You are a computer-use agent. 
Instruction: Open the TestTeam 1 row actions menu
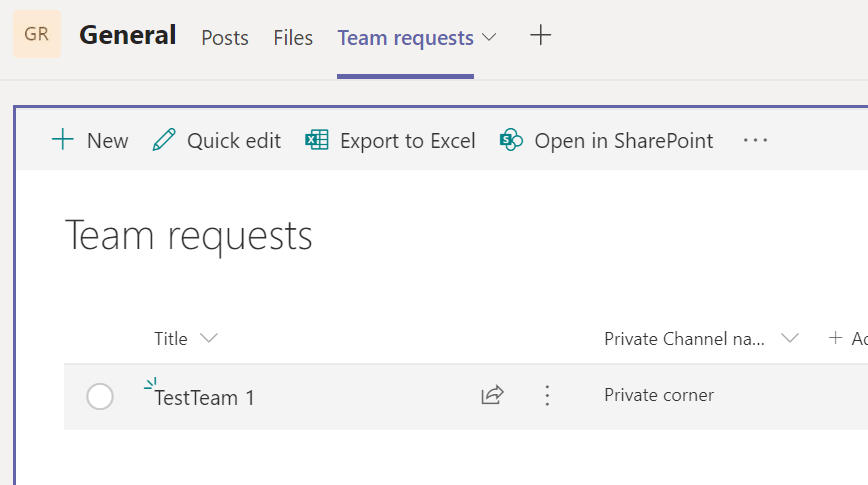546,396
